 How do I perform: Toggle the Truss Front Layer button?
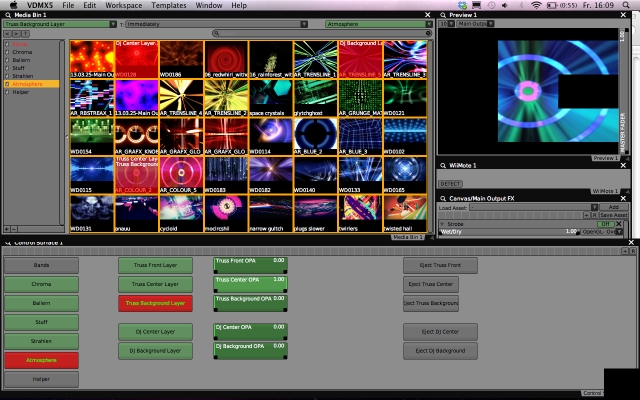155,265
